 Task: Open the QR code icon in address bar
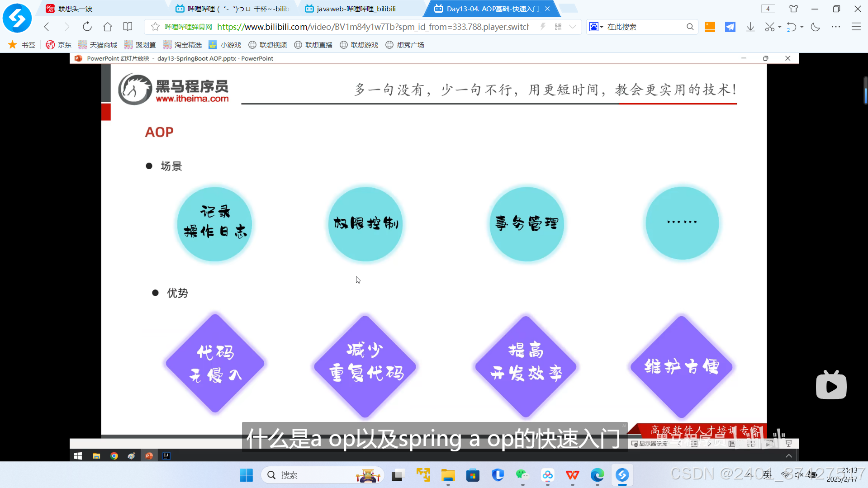pos(558,27)
